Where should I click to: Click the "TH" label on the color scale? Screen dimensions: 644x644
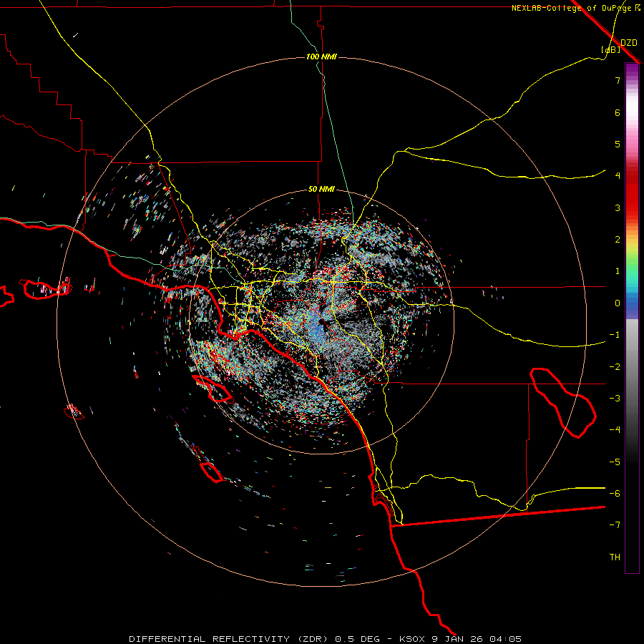click(x=615, y=557)
